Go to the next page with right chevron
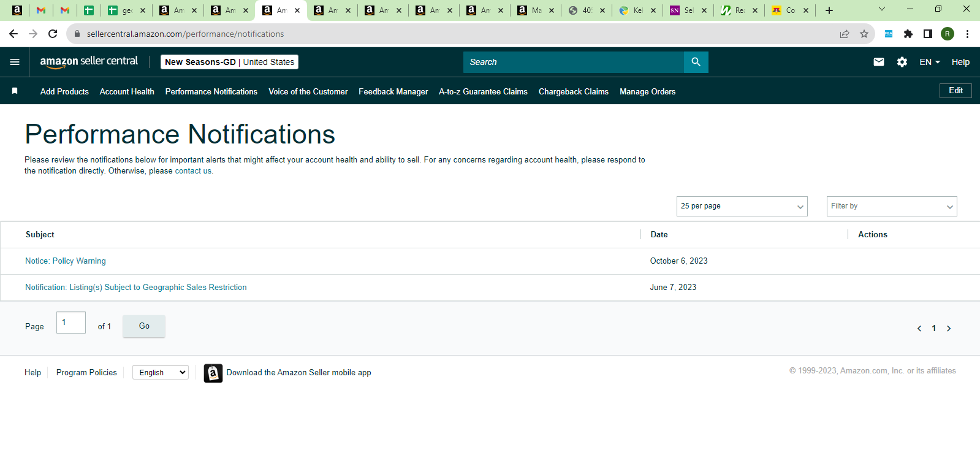 tap(949, 329)
